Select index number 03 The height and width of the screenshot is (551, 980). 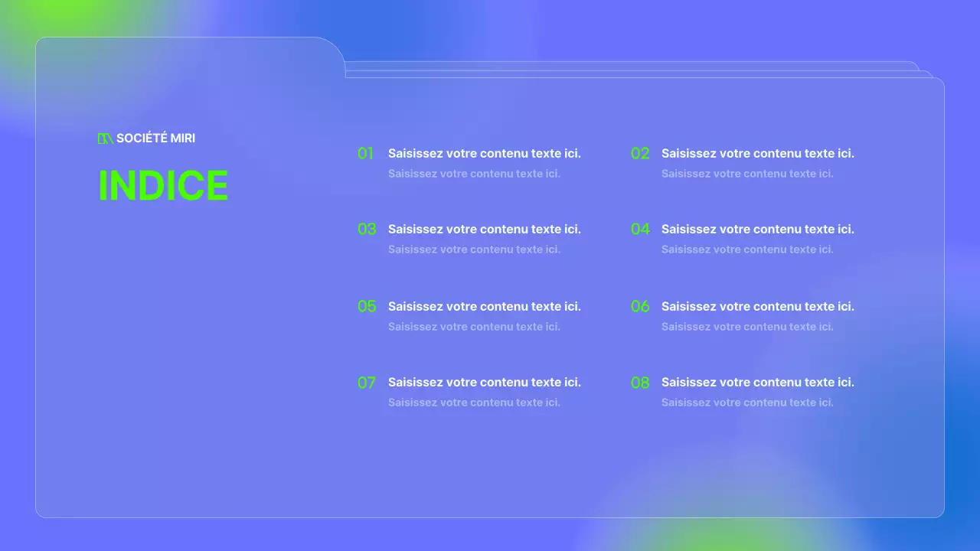[x=367, y=229]
